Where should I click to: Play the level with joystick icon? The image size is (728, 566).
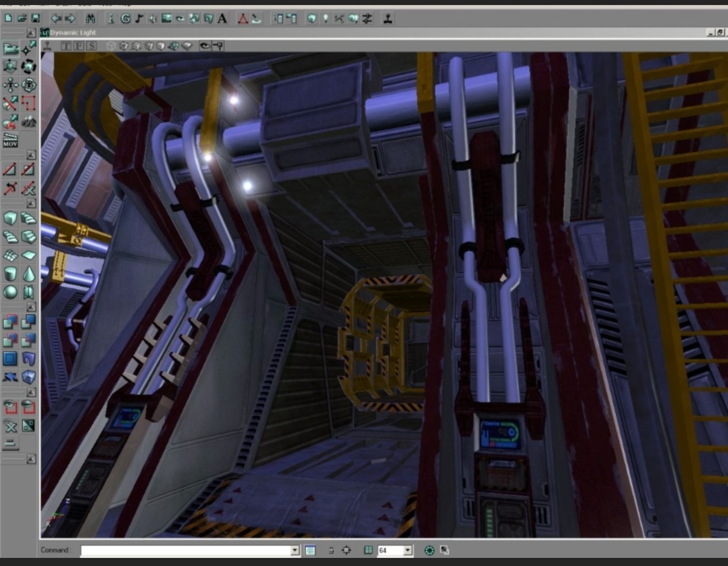click(x=388, y=19)
